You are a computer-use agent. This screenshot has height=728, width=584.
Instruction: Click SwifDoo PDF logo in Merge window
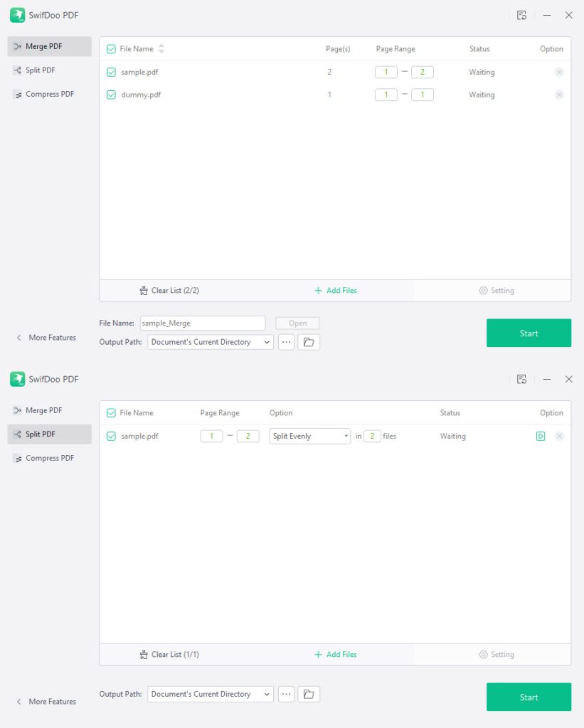point(18,16)
